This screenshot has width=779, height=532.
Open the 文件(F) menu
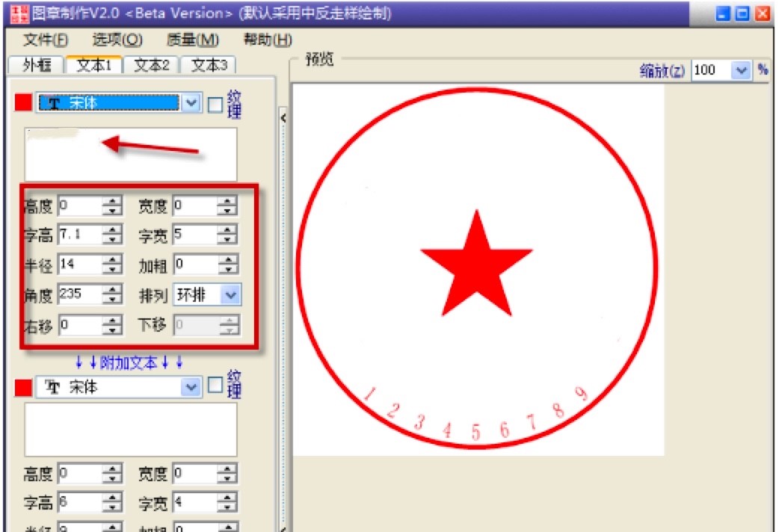45,40
